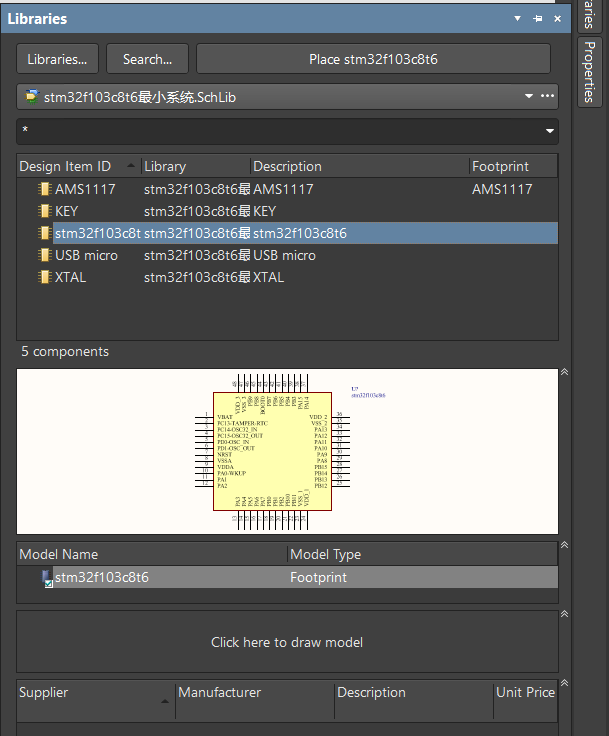Collapse the Model Name section
The width and height of the screenshot is (609, 736).
tap(564, 545)
